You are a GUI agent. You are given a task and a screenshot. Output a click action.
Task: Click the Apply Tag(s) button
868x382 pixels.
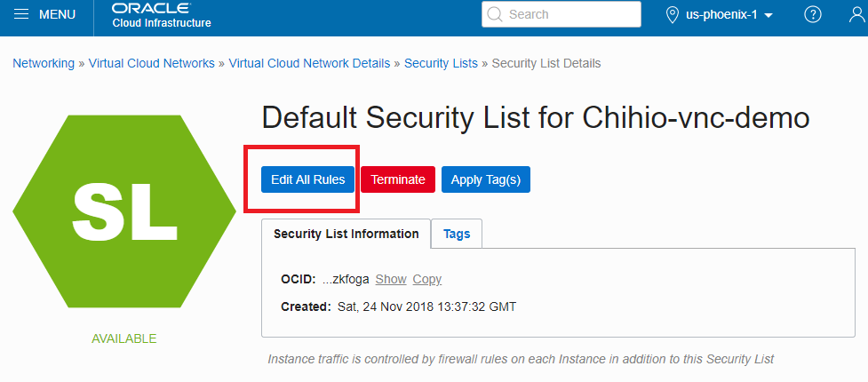pos(485,179)
